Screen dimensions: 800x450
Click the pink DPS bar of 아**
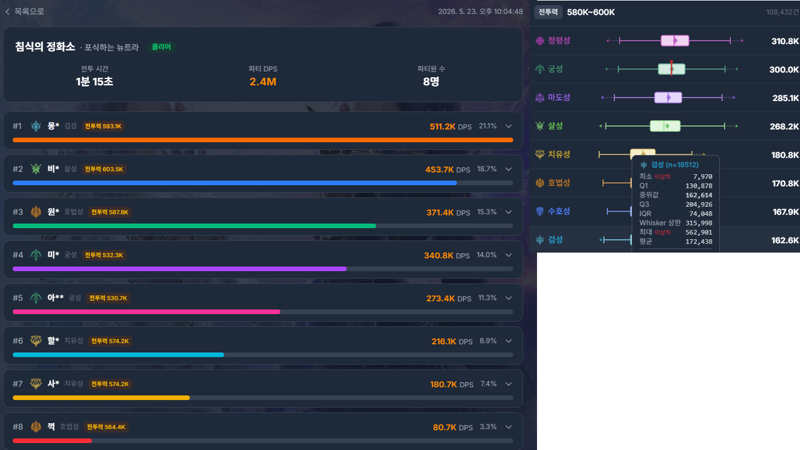pos(146,311)
